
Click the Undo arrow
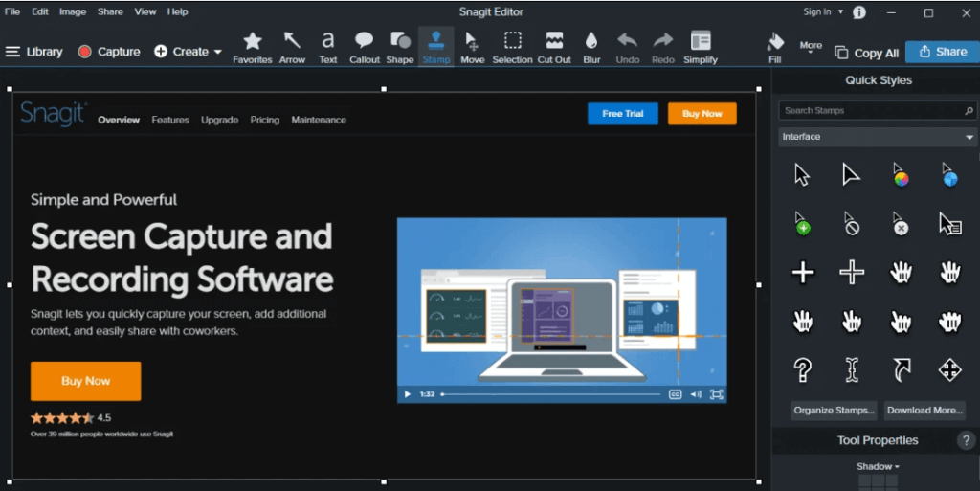click(628, 48)
